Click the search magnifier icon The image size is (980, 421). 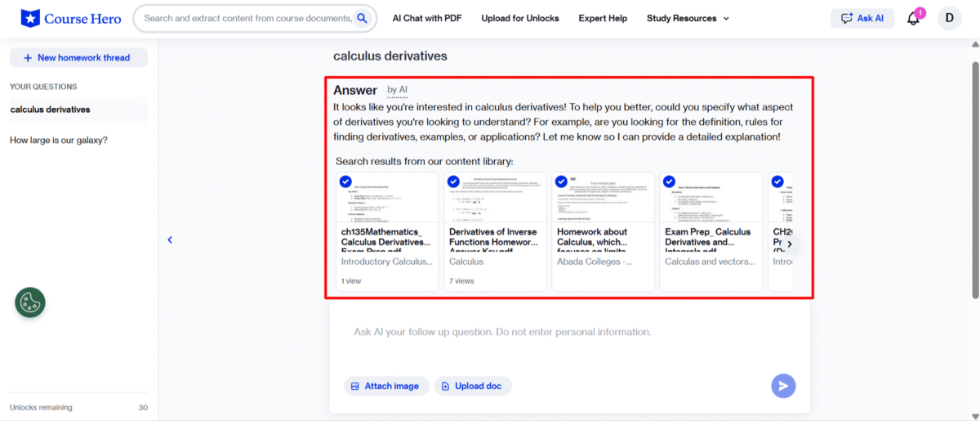coord(363,18)
